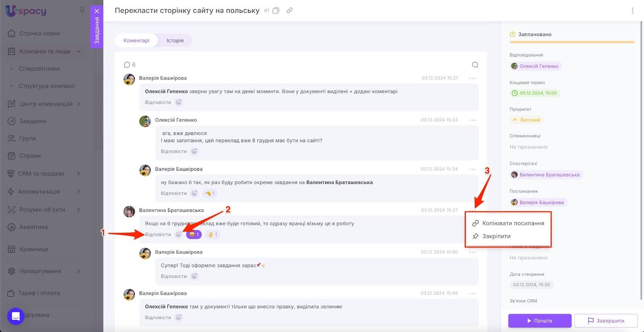Click the Справи calendar icon
Image resolution: width=644 pixels, height=332 pixels.
(x=12, y=156)
